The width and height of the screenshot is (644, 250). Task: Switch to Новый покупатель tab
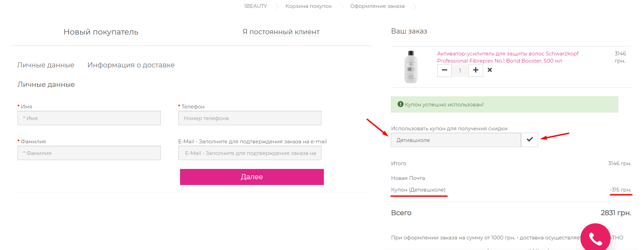point(101,32)
